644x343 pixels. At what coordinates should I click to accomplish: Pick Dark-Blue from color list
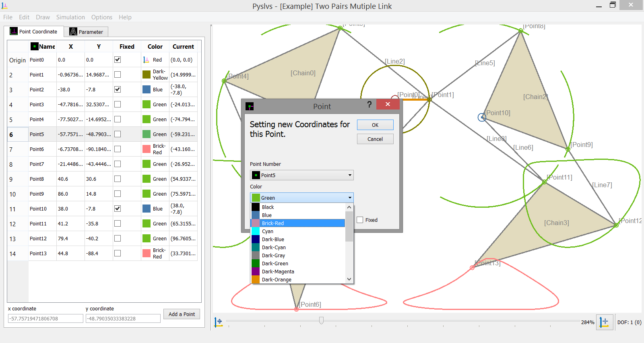click(x=298, y=239)
